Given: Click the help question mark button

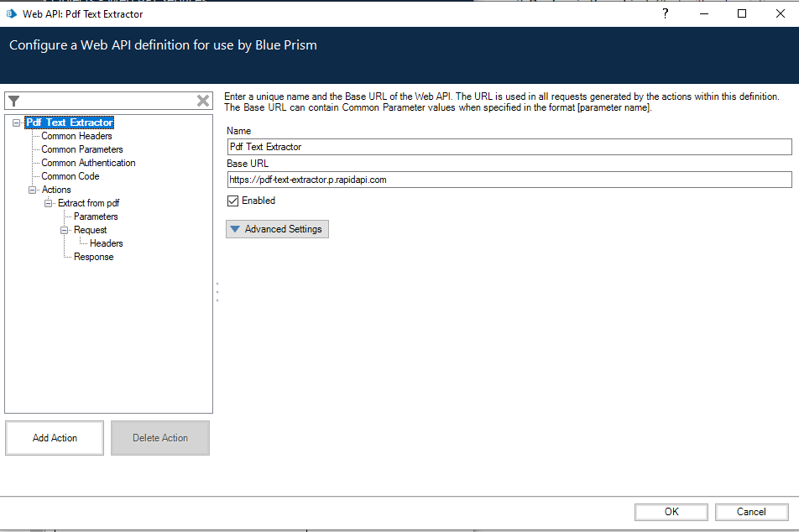Looking at the screenshot, I should point(665,13).
